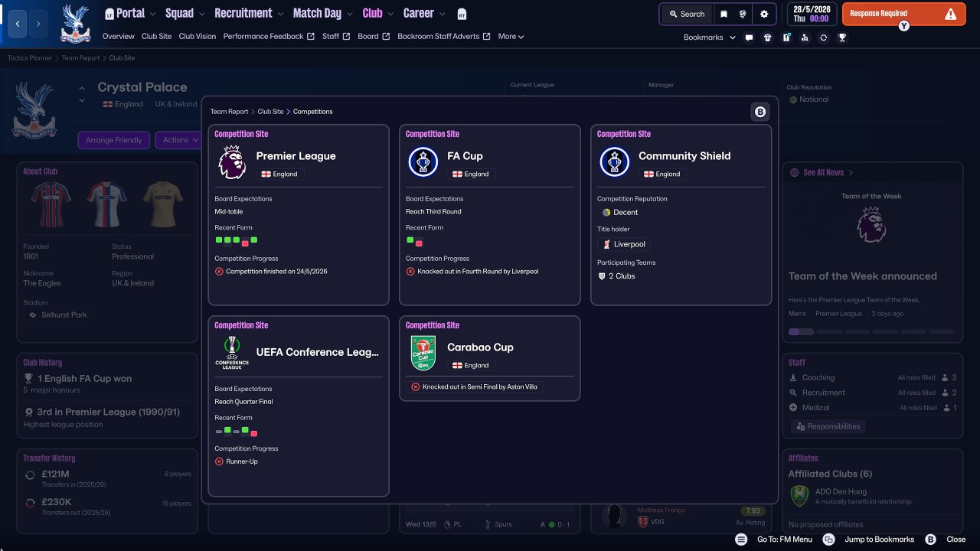Open Backroom Staff Adverts
The height and width of the screenshot is (551, 980).
click(444, 37)
